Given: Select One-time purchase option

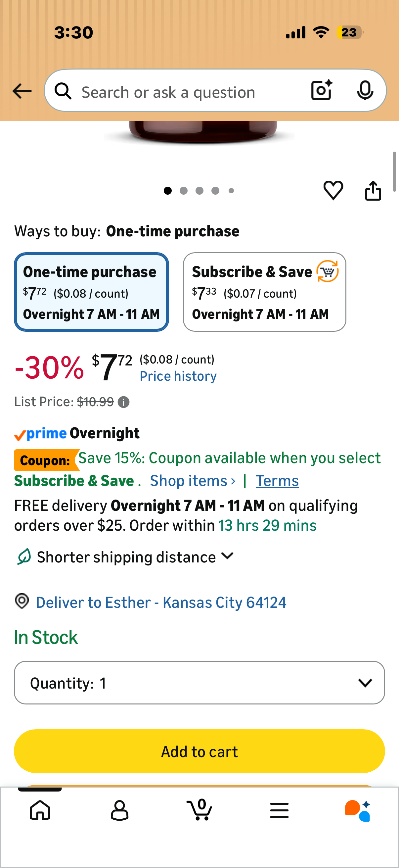Looking at the screenshot, I should click(91, 292).
